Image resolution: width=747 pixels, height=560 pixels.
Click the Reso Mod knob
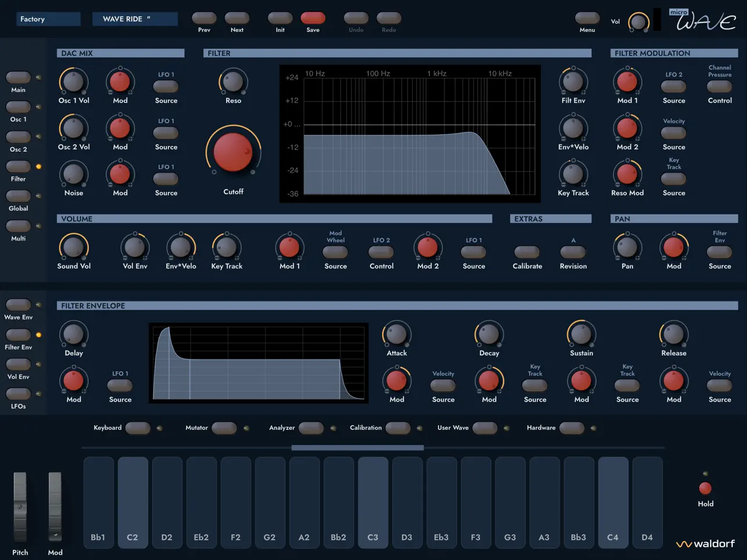pyautogui.click(x=627, y=174)
